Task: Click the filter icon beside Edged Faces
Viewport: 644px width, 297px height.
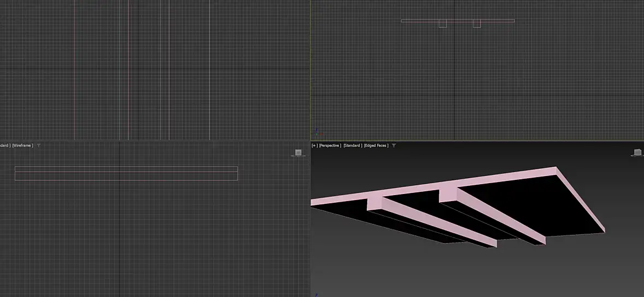Action: pos(394,146)
